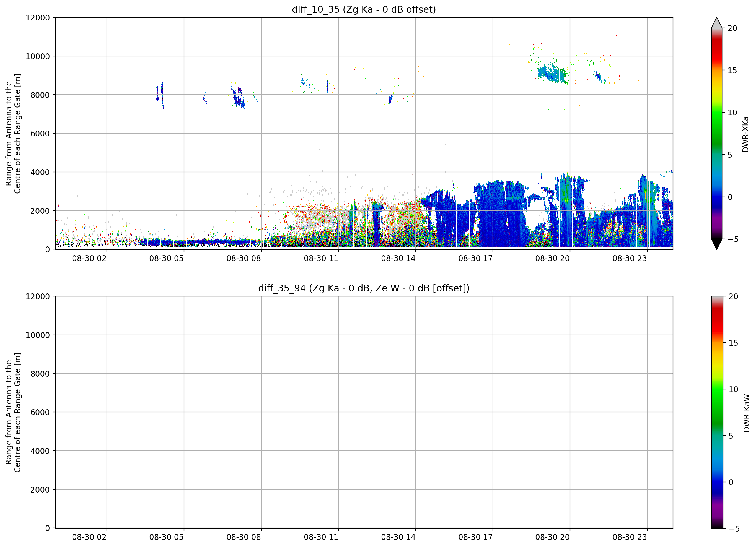Click the blue region of the DWR-XKa colorbar

pos(716,197)
